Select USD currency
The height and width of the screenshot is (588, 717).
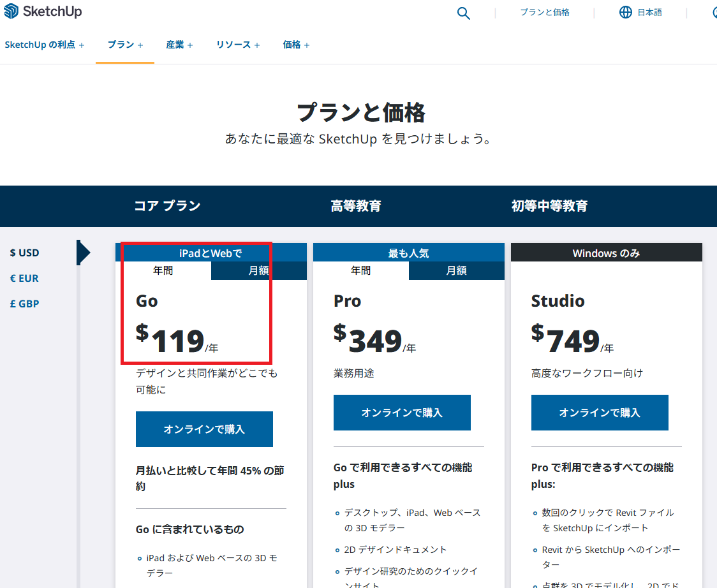[25, 253]
